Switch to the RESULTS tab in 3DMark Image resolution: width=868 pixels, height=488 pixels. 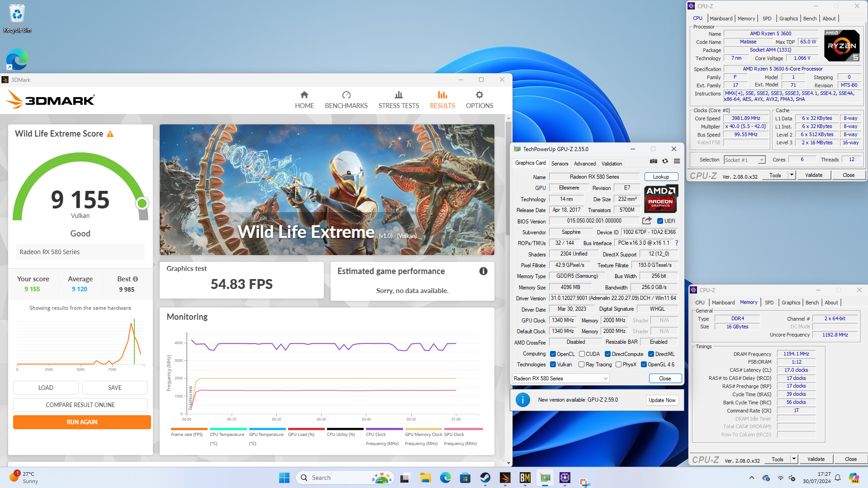point(442,100)
